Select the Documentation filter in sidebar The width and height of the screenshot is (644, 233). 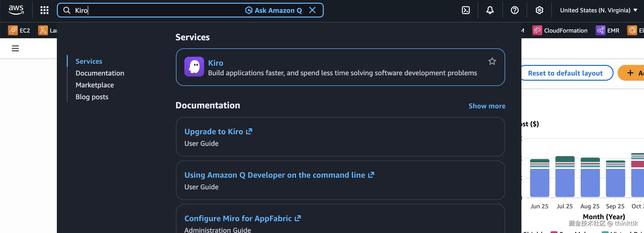(100, 73)
